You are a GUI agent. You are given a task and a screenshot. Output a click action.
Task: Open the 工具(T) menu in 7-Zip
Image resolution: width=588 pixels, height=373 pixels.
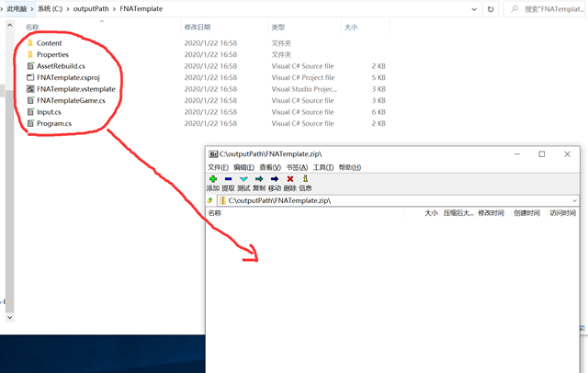tap(323, 167)
